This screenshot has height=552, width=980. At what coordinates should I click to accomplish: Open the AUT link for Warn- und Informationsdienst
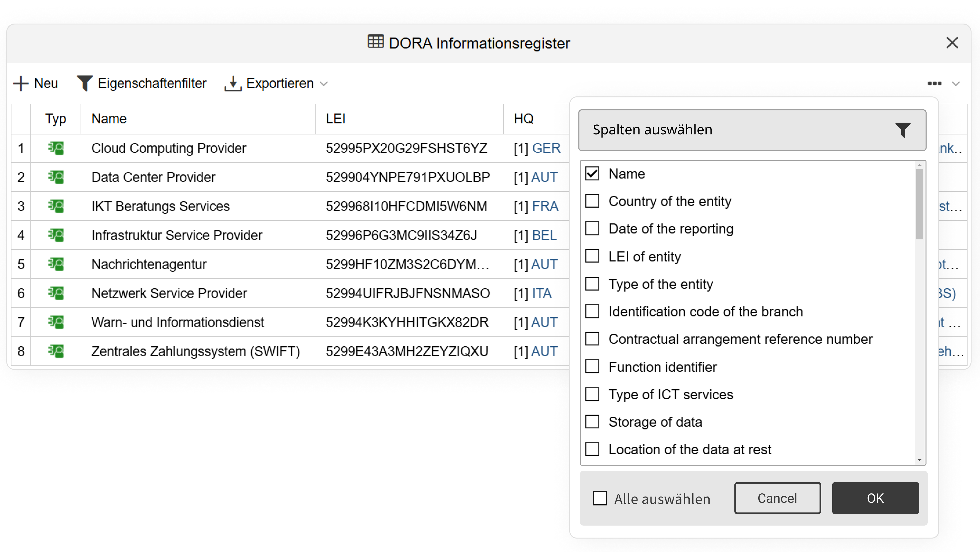pyautogui.click(x=544, y=322)
